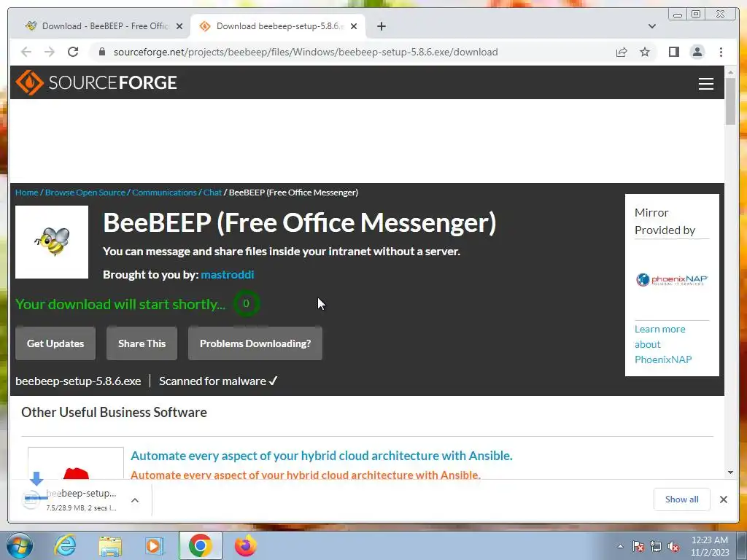Screen dimensions: 747x560
Task: Click the scrollbar down arrow
Action: (730, 472)
